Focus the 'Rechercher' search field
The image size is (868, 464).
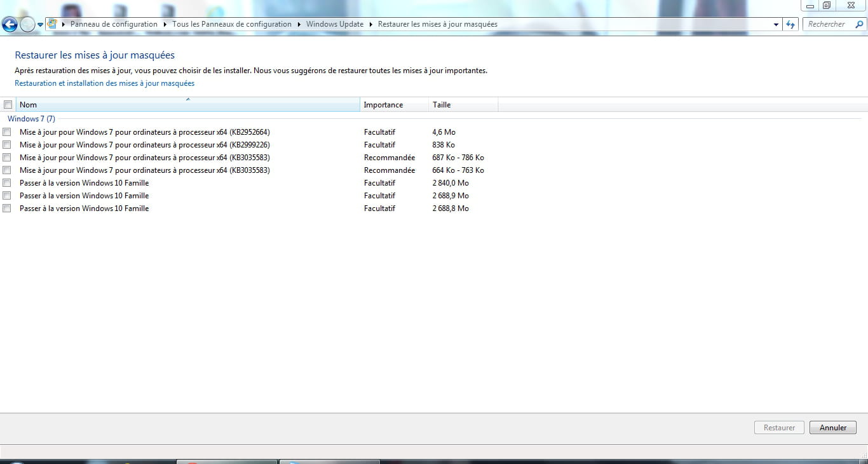tap(834, 24)
